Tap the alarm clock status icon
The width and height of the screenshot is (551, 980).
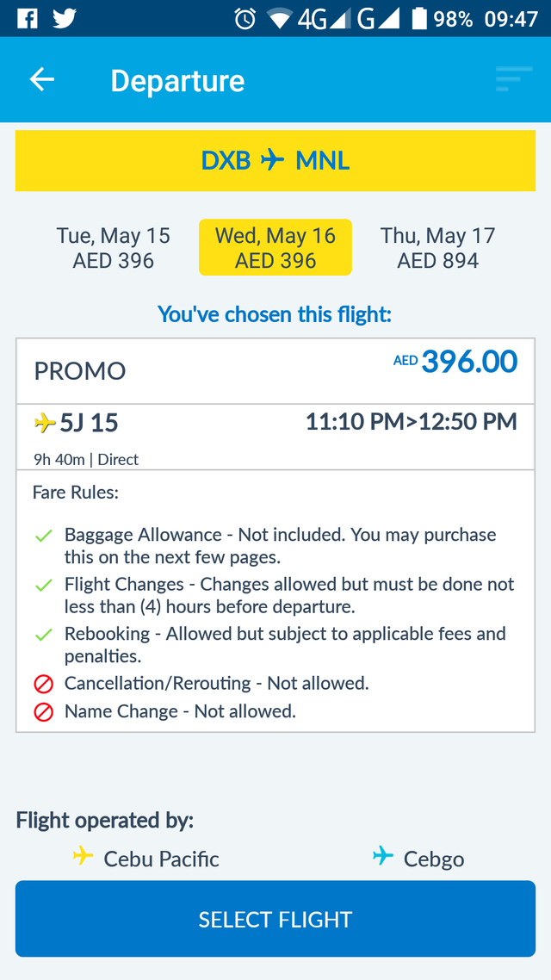point(245,19)
